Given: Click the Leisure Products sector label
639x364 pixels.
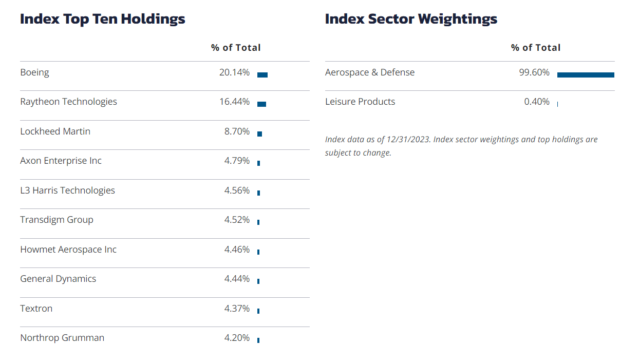Looking at the screenshot, I should (360, 102).
